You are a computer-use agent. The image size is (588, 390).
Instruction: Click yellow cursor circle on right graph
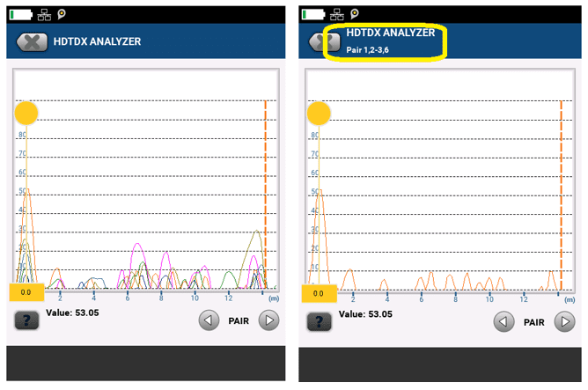pos(319,113)
